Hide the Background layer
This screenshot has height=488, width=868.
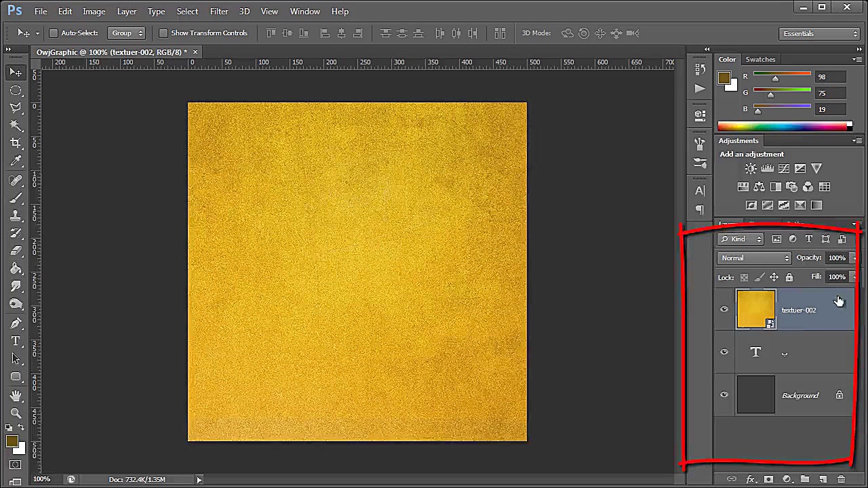(724, 395)
